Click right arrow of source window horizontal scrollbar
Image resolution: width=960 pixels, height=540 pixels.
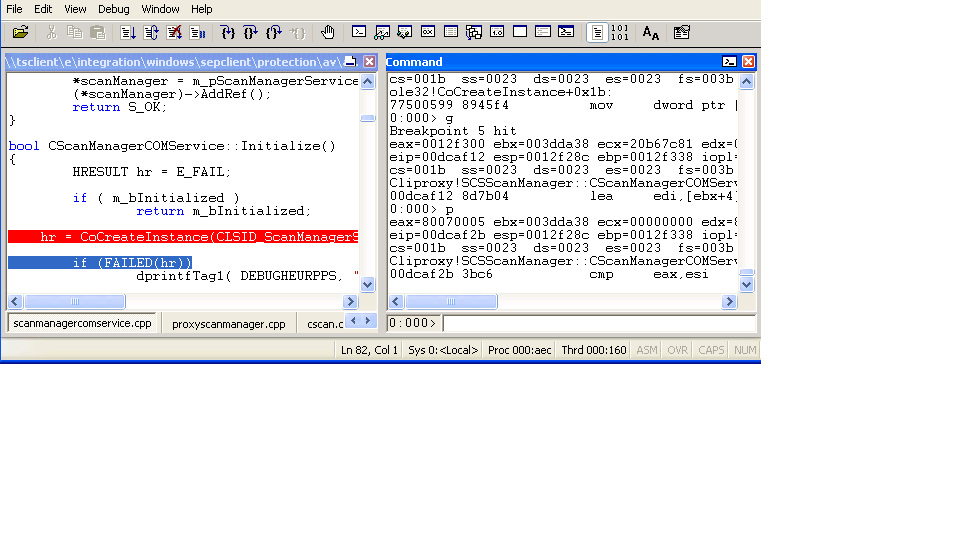(x=350, y=301)
